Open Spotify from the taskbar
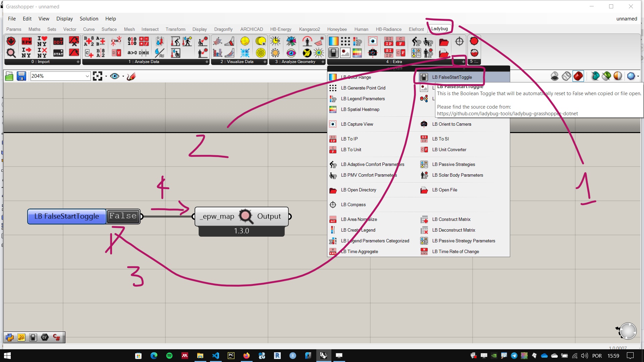Image resolution: width=644 pixels, height=362 pixels. tap(169, 356)
